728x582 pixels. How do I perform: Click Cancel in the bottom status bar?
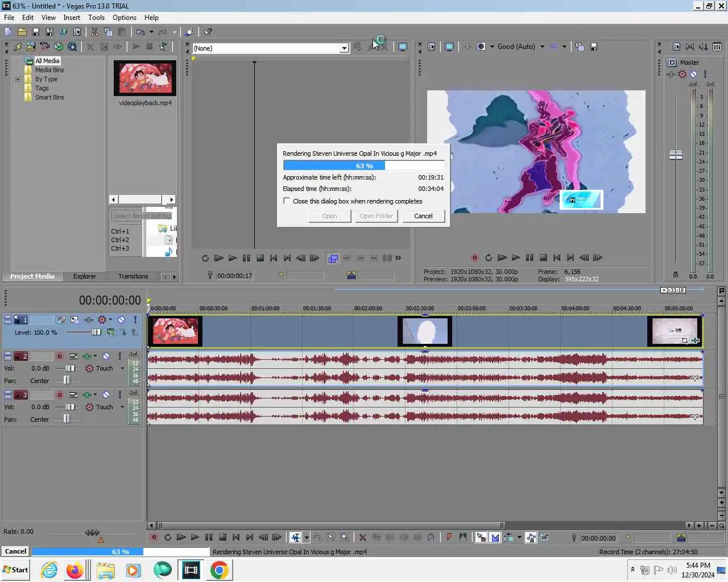[x=15, y=551]
